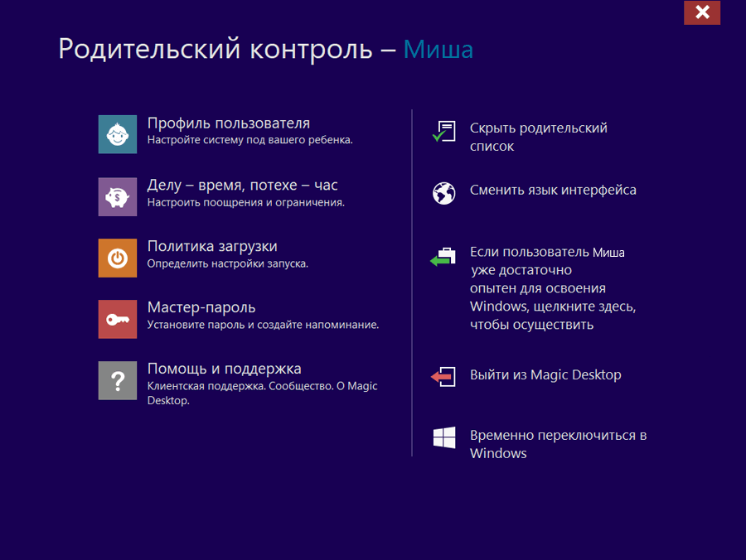This screenshot has height=560, width=746.
Task: Open Делу – время, потехе – час
Action: point(242,185)
